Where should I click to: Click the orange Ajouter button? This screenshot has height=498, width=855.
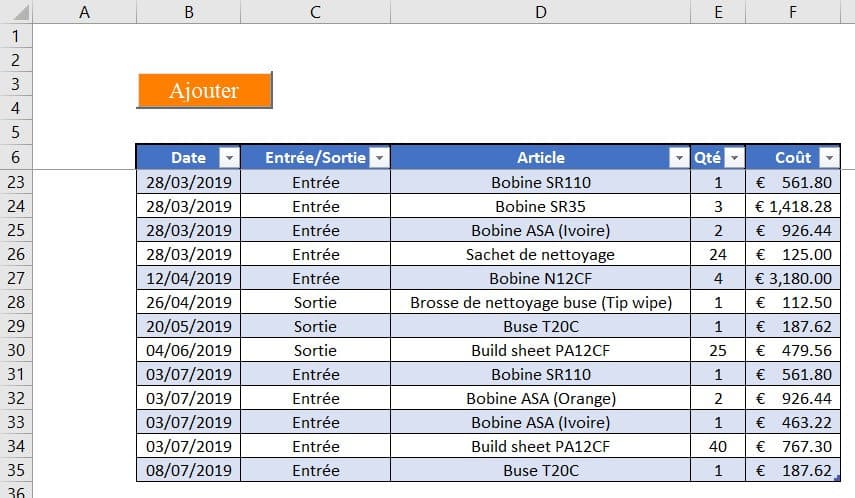pyautogui.click(x=204, y=90)
